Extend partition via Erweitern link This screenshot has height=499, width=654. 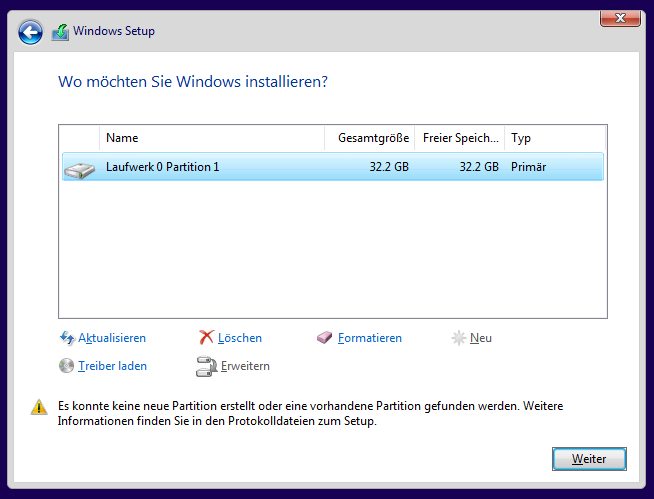pos(245,366)
